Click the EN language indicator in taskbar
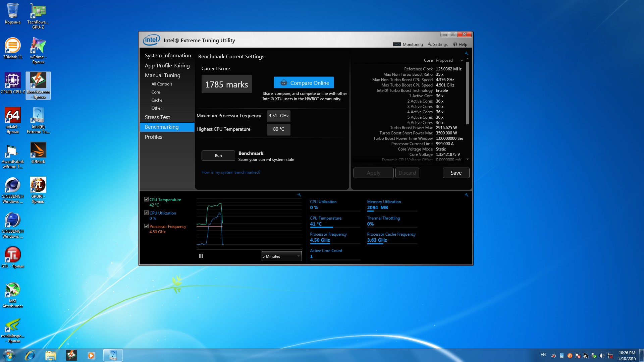The image size is (644, 362). click(x=543, y=355)
